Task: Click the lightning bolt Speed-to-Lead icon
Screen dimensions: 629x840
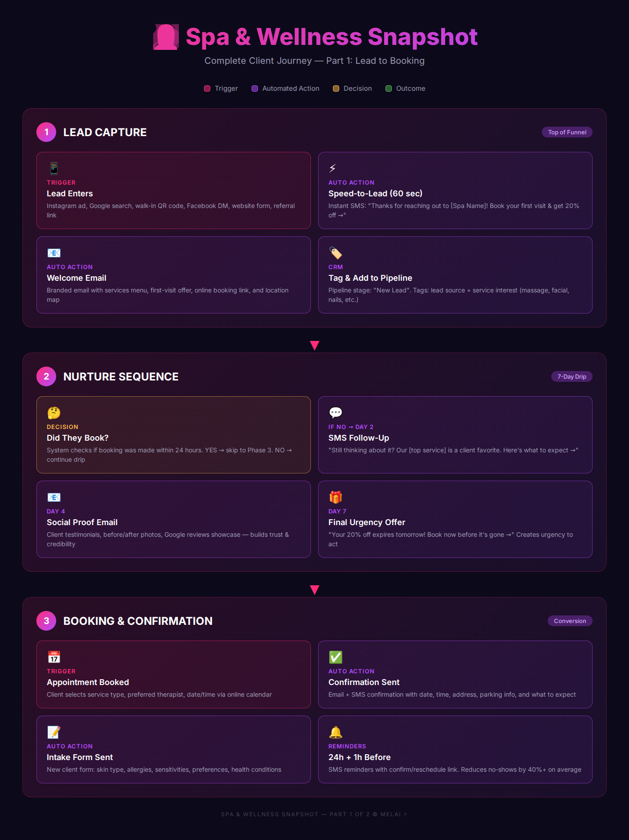Action: point(332,168)
